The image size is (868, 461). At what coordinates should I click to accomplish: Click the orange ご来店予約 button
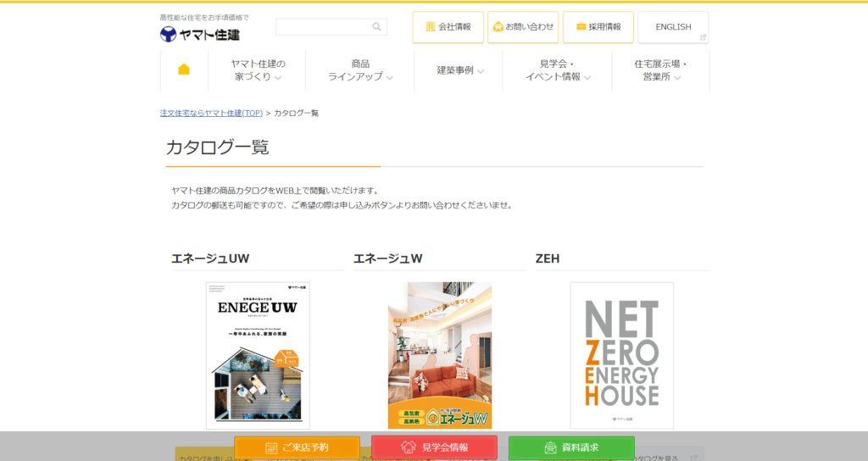coord(298,447)
